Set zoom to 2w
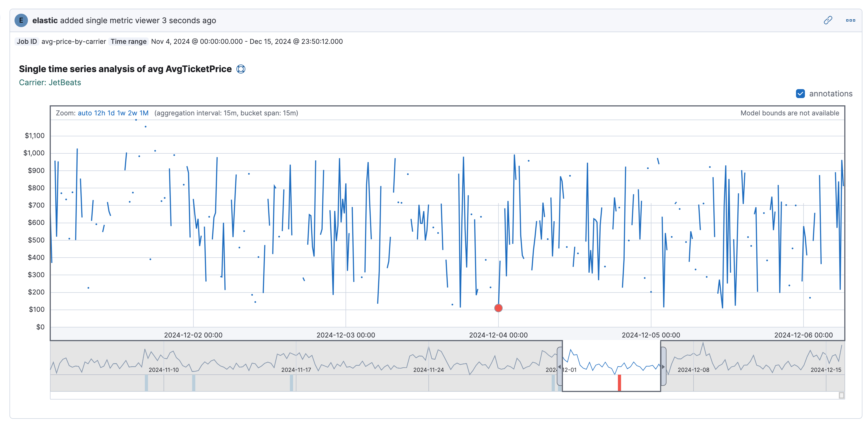 (132, 113)
